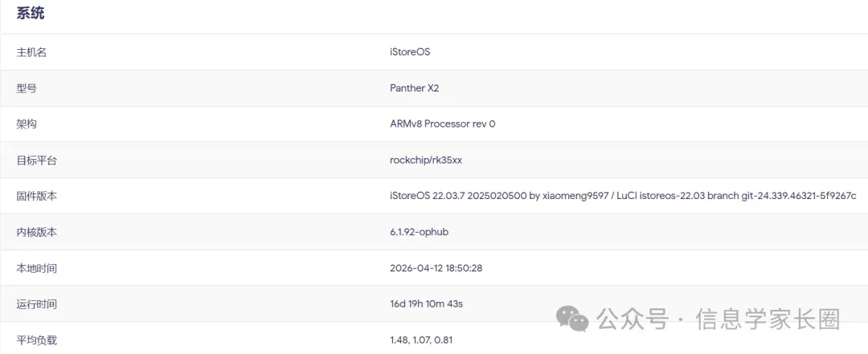Select the Panther X2 model value
Image resolution: width=868 pixels, height=354 pixels.
tap(414, 88)
